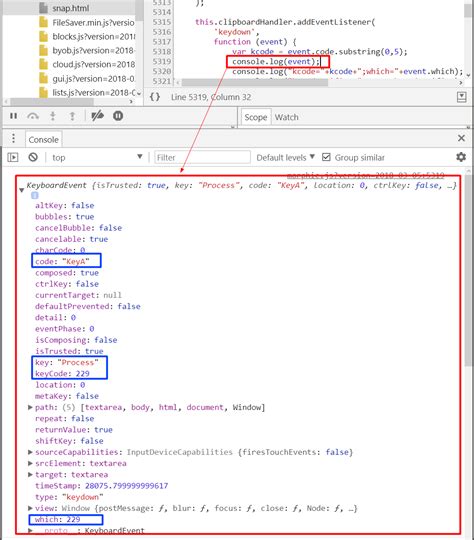The image size is (474, 540).
Task: Open the top execution context dropdown
Action: pos(97,157)
